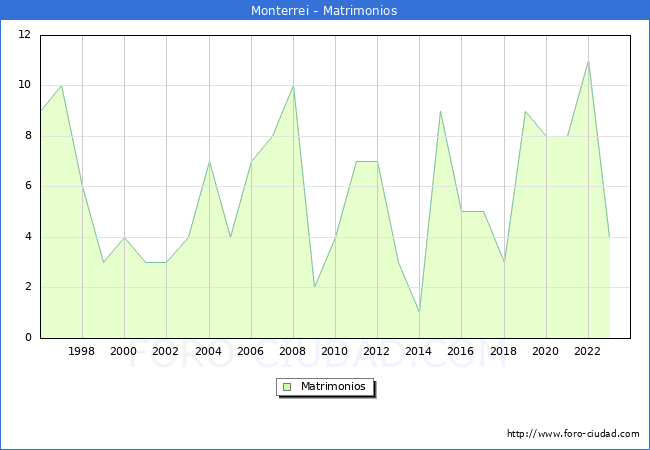Click the chart title Monterrei - Matrimonios
The width and height of the screenshot is (650, 450).
coord(324,11)
